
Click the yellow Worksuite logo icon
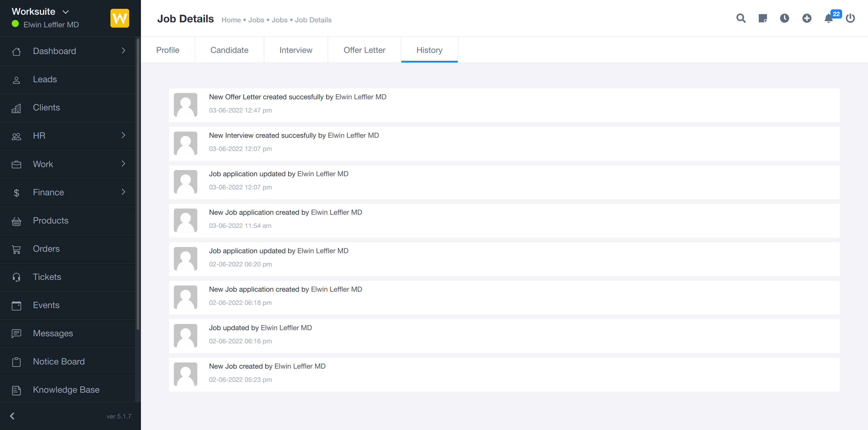[x=120, y=18]
